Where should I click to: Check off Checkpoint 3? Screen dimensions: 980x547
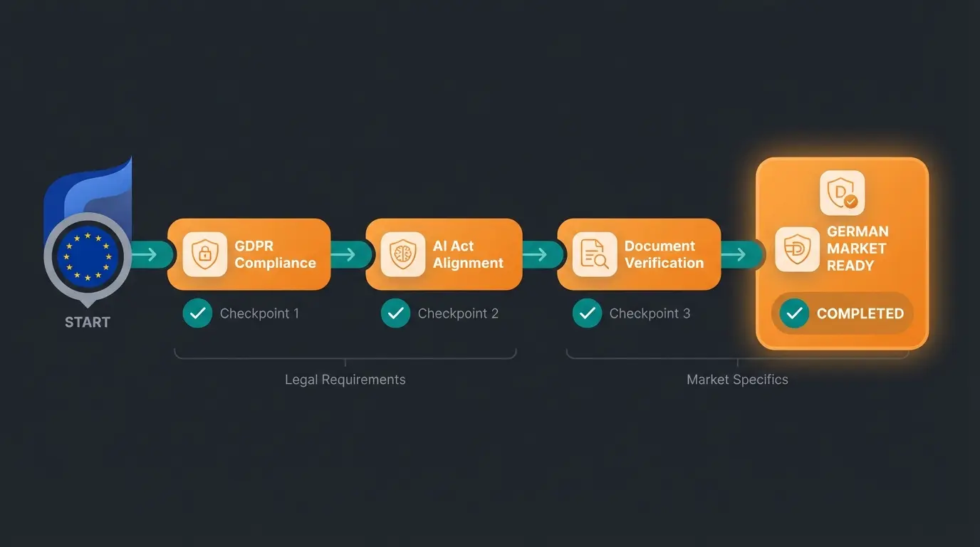coord(586,313)
